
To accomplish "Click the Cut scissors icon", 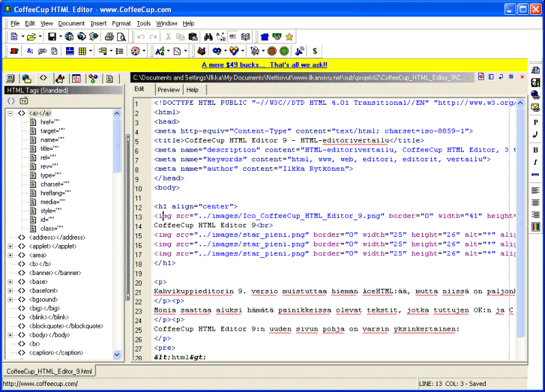I will (x=168, y=37).
